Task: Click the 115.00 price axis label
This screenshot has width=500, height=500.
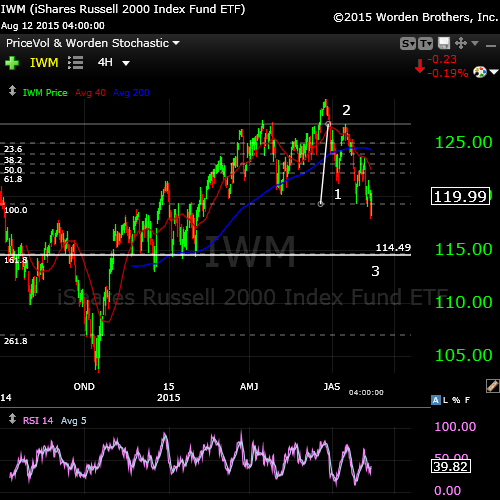Action: point(464,249)
